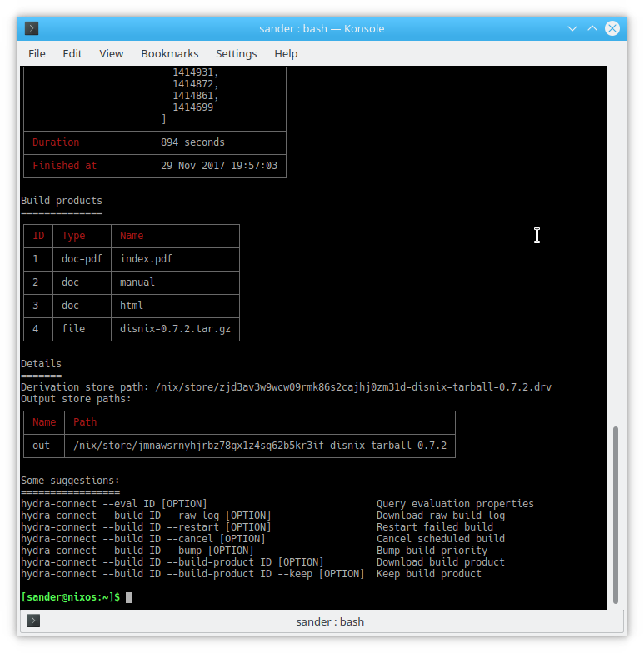Screen dimensions: 644x653
Task: Click the 'Build products' heading
Action: click(x=62, y=201)
